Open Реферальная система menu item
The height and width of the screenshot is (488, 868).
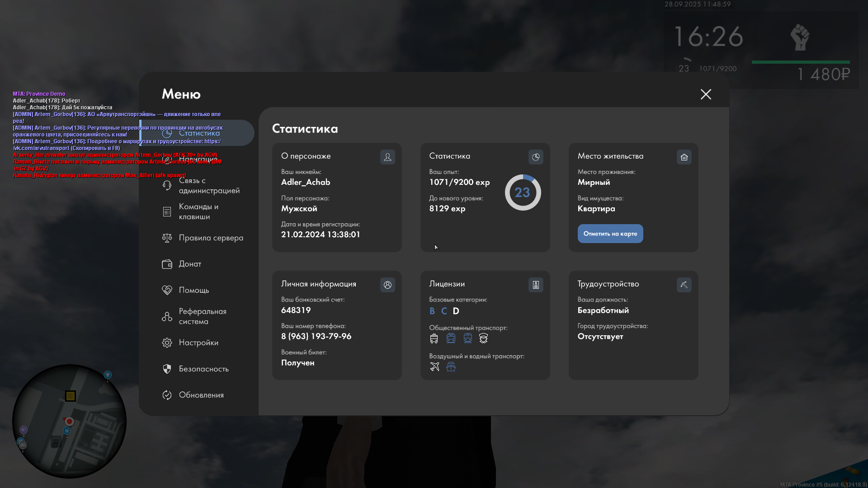point(202,316)
